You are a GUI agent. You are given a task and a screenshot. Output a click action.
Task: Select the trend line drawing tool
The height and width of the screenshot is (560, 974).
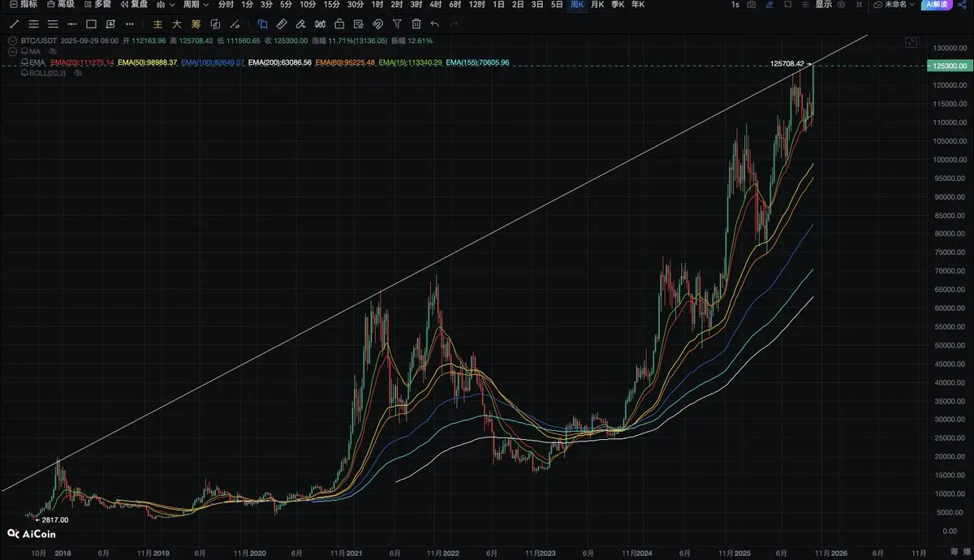tap(14, 24)
